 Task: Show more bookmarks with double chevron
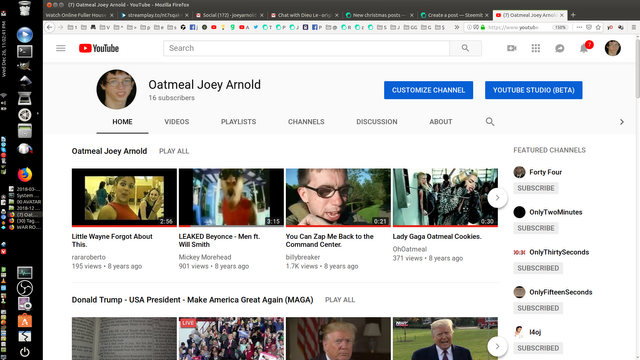(457, 27)
